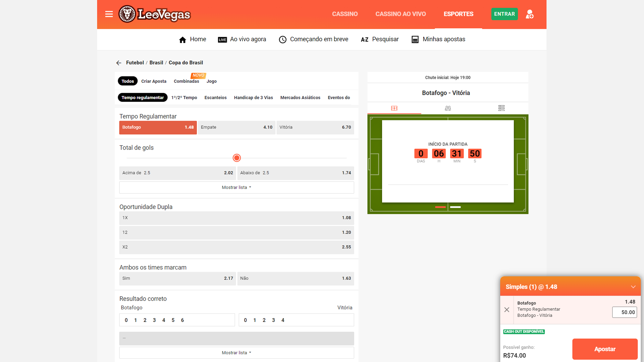
Task: Remove Botafogo bet from slip
Action: [x=507, y=310]
